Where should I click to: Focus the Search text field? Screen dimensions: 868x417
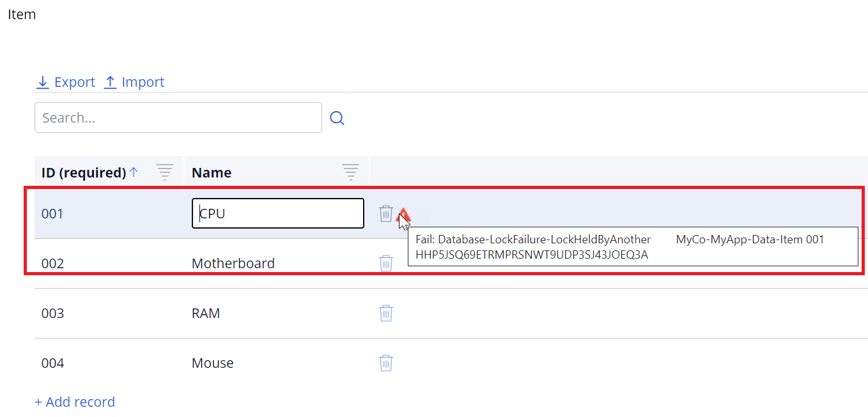click(178, 118)
